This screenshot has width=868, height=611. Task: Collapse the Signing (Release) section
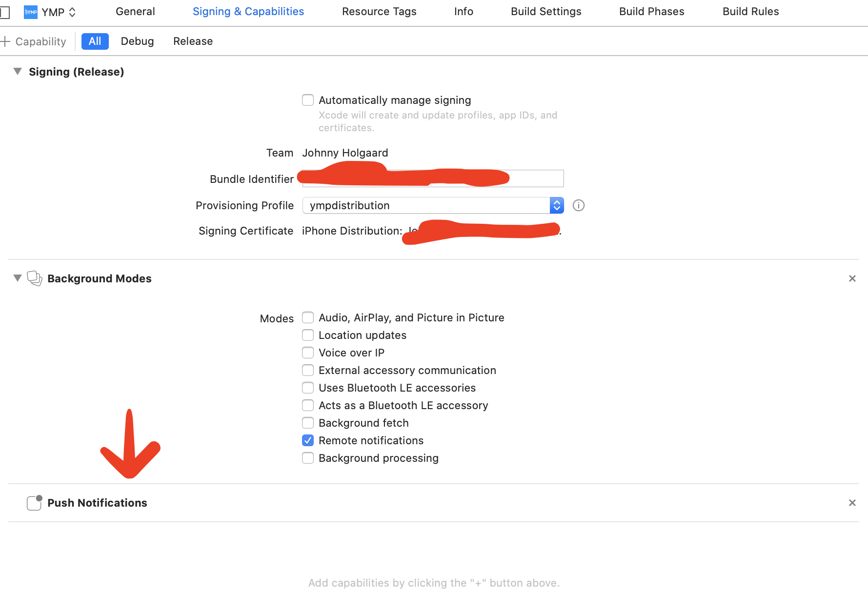[x=17, y=71]
